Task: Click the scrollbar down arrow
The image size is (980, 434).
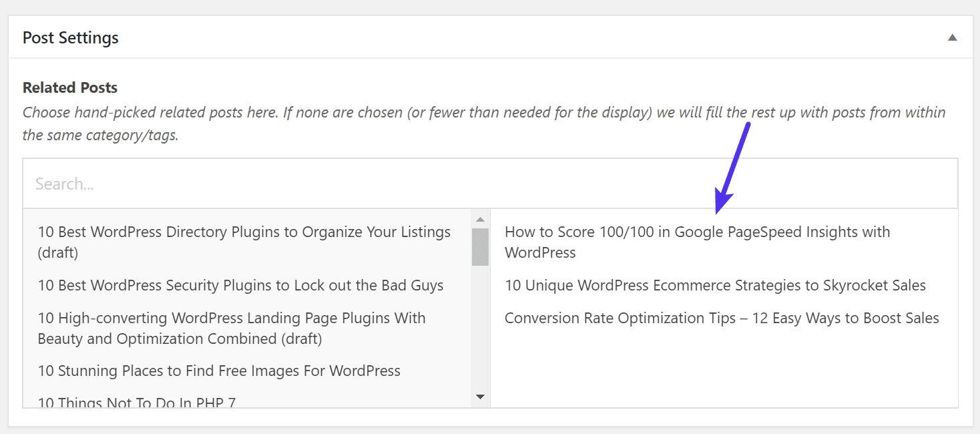Action: (x=480, y=396)
